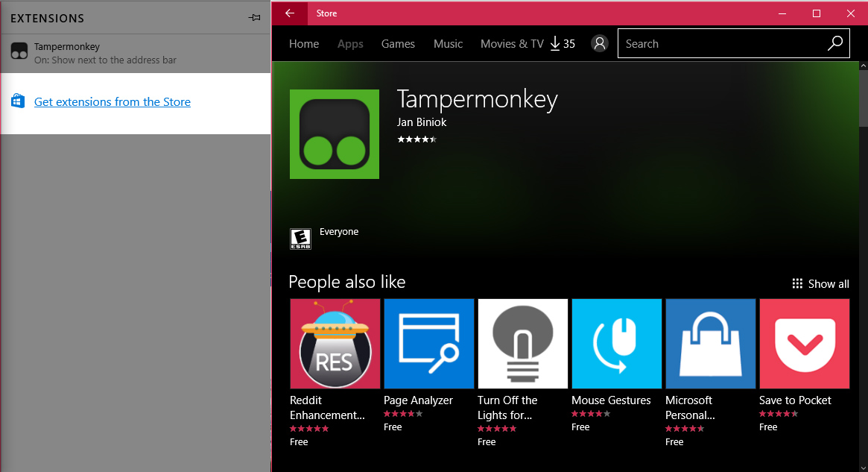Viewport: 868px width, 472px height.
Task: Click the back arrow in Store title bar
Action: tap(290, 13)
